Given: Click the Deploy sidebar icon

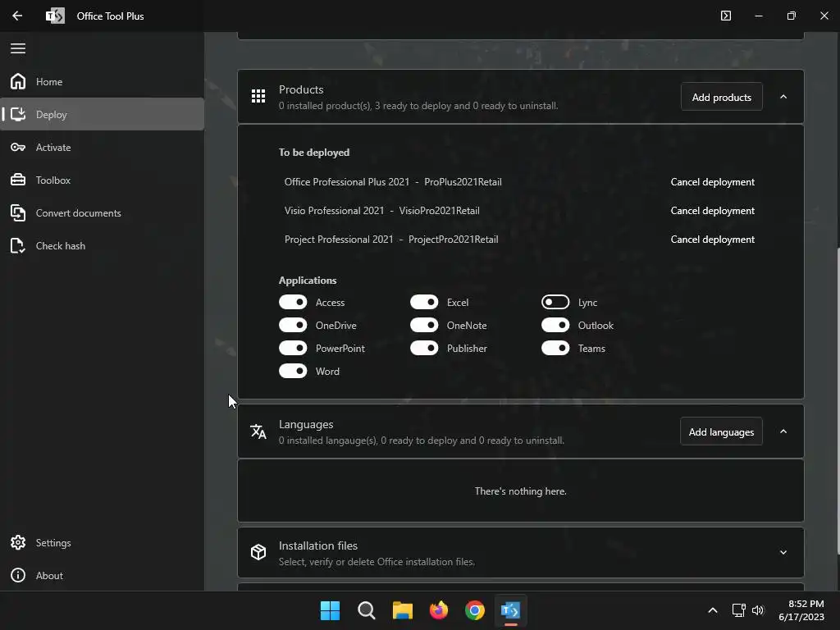Looking at the screenshot, I should (x=18, y=114).
